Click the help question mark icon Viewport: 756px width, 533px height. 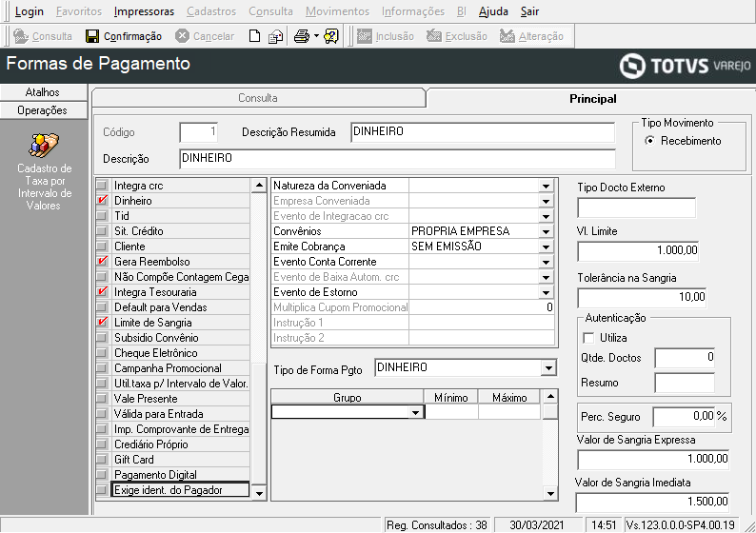coord(331,36)
